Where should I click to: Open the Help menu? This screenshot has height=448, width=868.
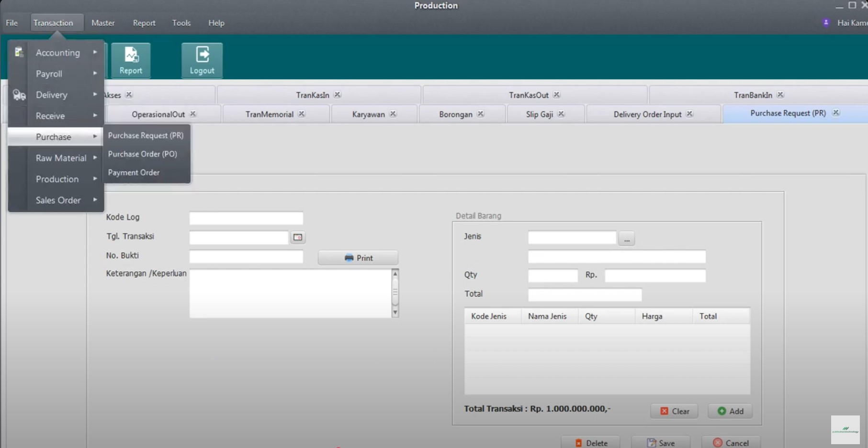(x=216, y=23)
